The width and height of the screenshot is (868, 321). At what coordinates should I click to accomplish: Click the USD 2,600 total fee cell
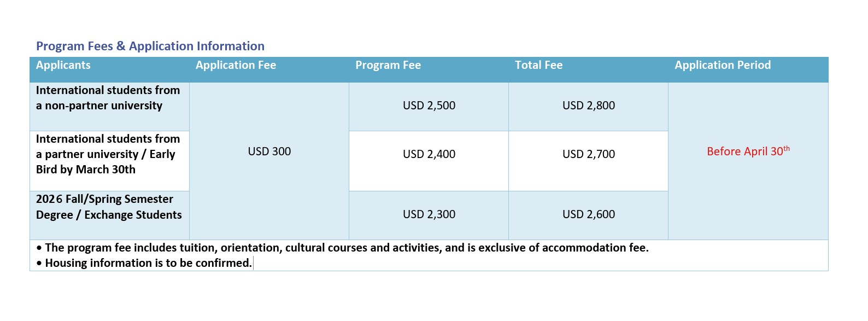tap(589, 214)
